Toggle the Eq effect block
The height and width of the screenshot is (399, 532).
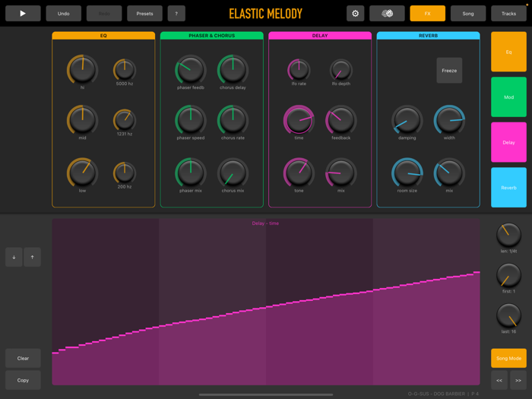pyautogui.click(x=508, y=52)
